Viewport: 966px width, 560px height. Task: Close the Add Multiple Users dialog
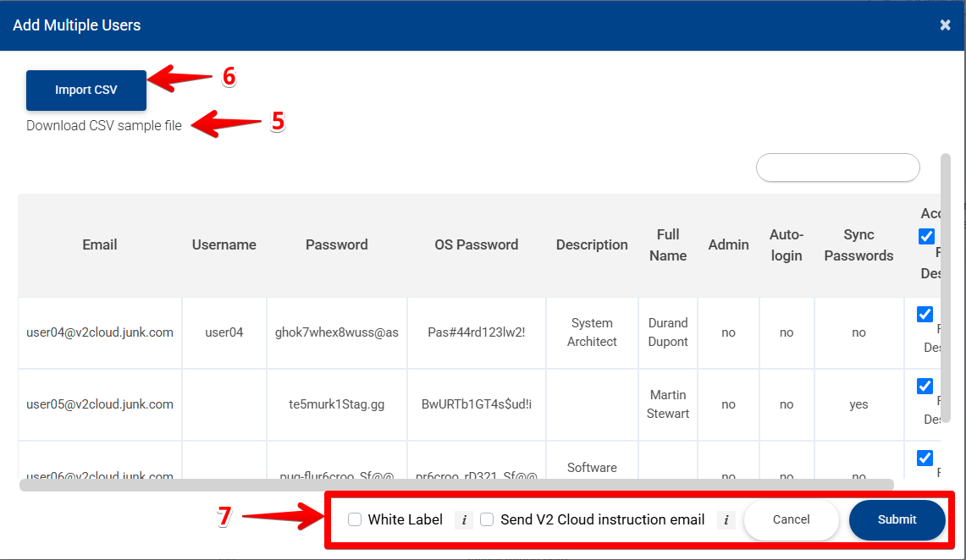[945, 25]
